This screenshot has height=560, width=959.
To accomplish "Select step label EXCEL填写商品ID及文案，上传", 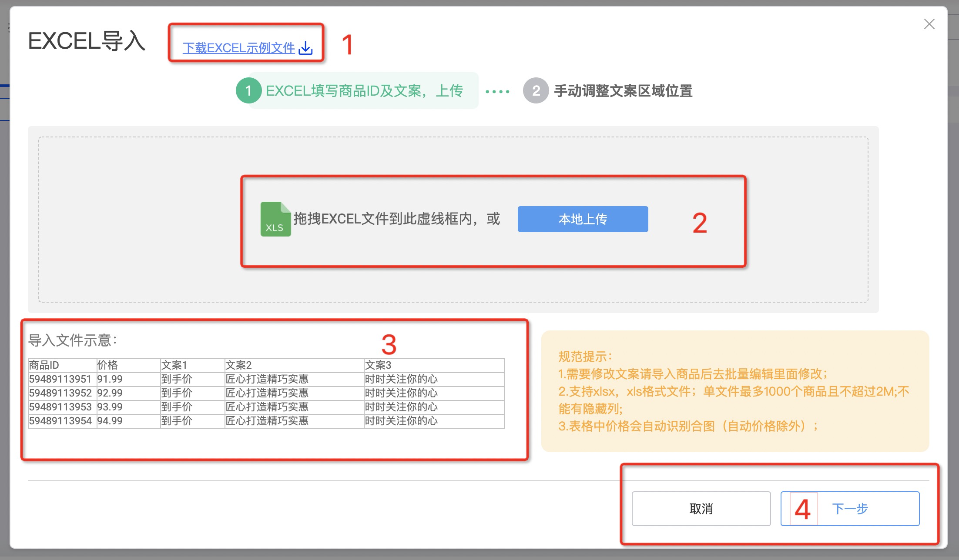I will [x=365, y=91].
